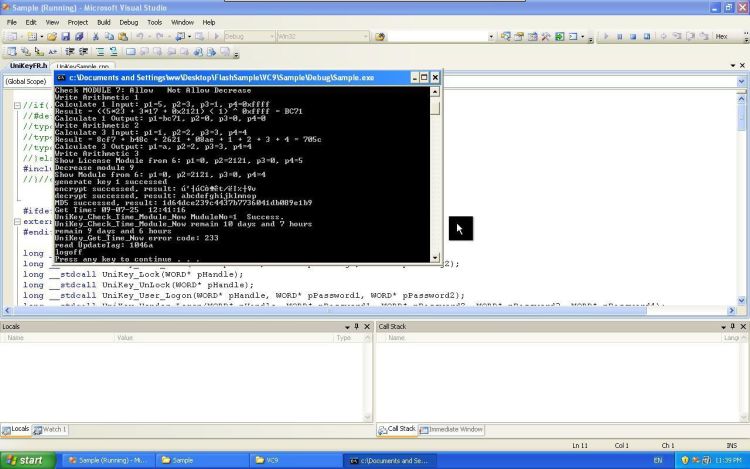The image size is (750, 469).
Task: Open the Properties Window toolbar icon
Action: [x=519, y=36]
